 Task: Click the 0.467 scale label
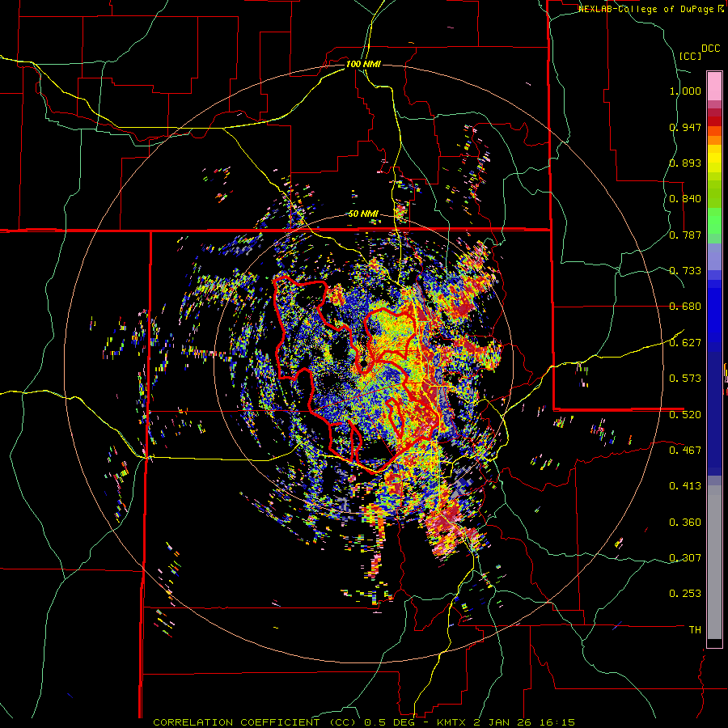click(x=685, y=451)
